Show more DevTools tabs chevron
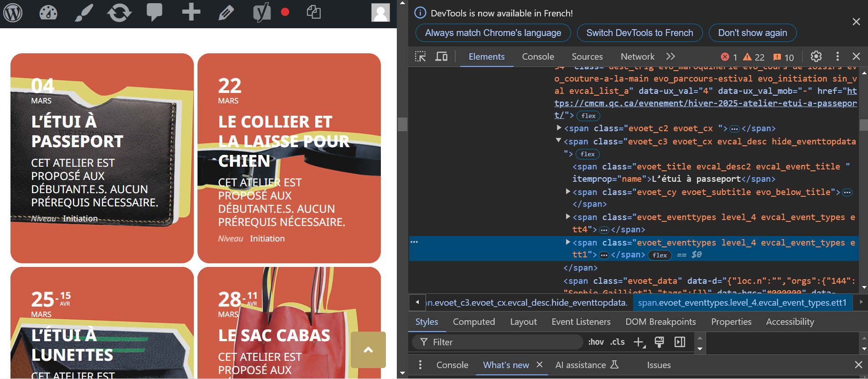 (670, 56)
